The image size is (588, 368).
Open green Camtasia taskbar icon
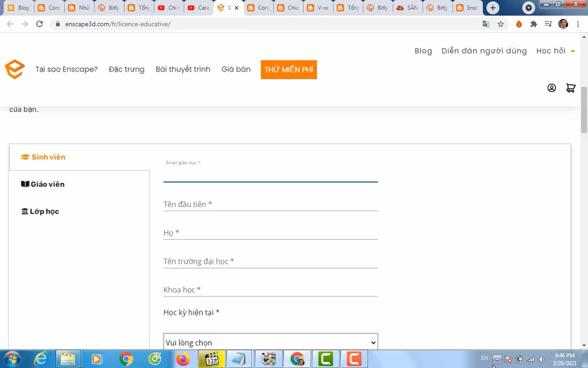click(x=326, y=359)
